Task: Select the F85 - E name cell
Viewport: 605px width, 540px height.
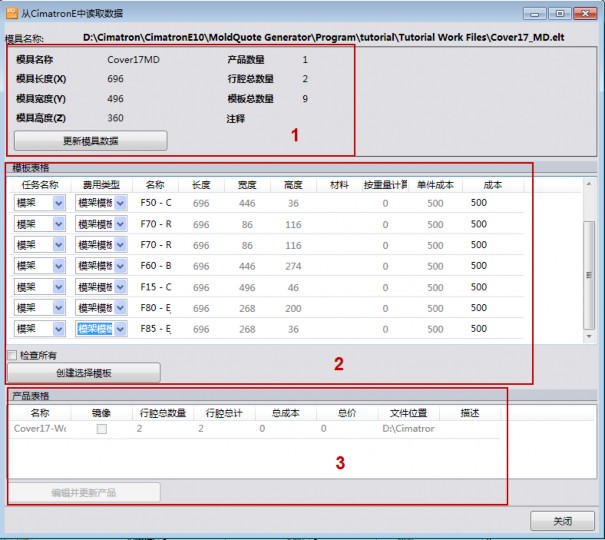Action: 155,328
